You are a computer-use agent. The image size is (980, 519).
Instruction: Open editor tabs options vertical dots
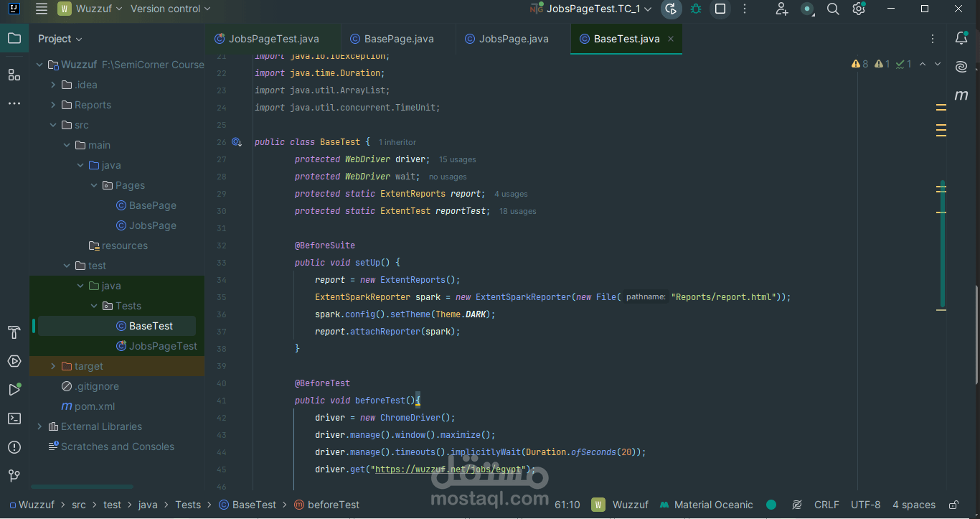coord(933,39)
